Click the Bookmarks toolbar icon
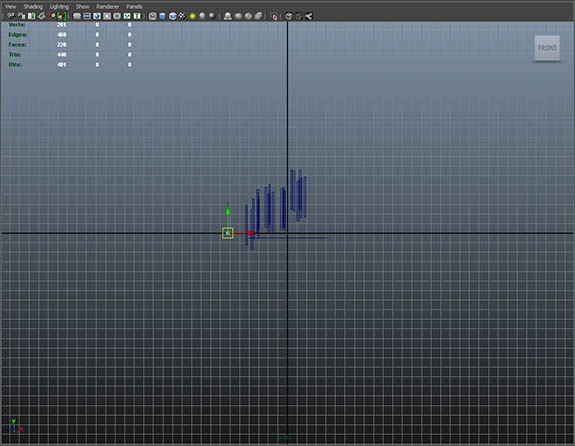 pos(31,16)
